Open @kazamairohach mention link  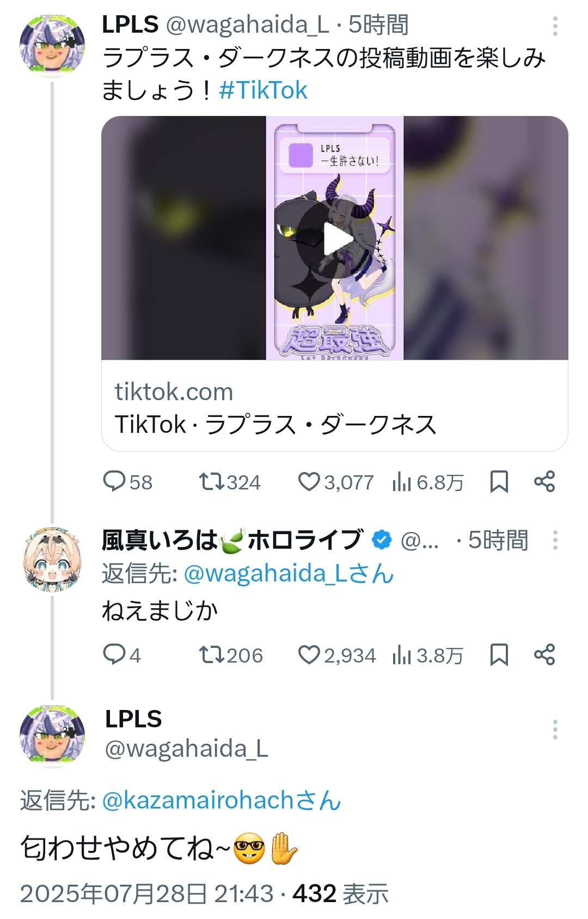(x=221, y=800)
